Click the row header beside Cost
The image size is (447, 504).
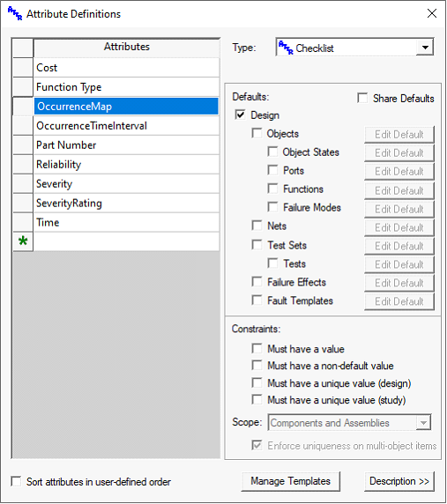(23, 68)
